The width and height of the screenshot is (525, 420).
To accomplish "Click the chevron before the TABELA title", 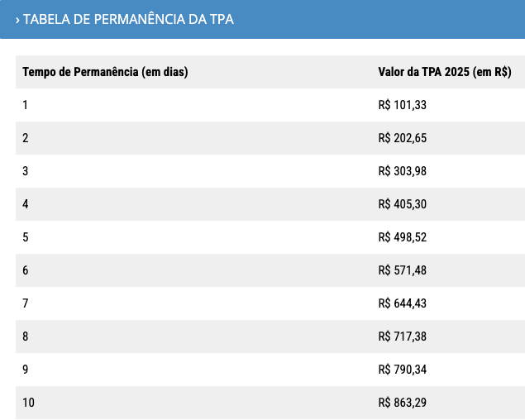I will point(17,20).
